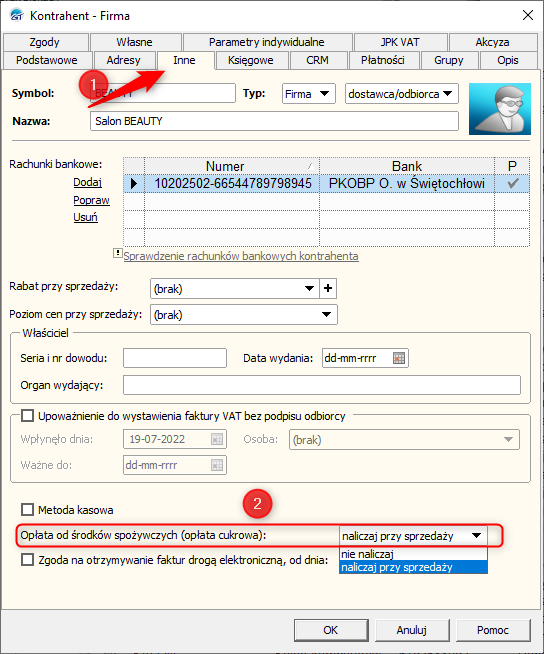Image resolution: width=544 pixels, height=654 pixels.
Task: Open the JPK VAT tab
Action: tap(400, 42)
